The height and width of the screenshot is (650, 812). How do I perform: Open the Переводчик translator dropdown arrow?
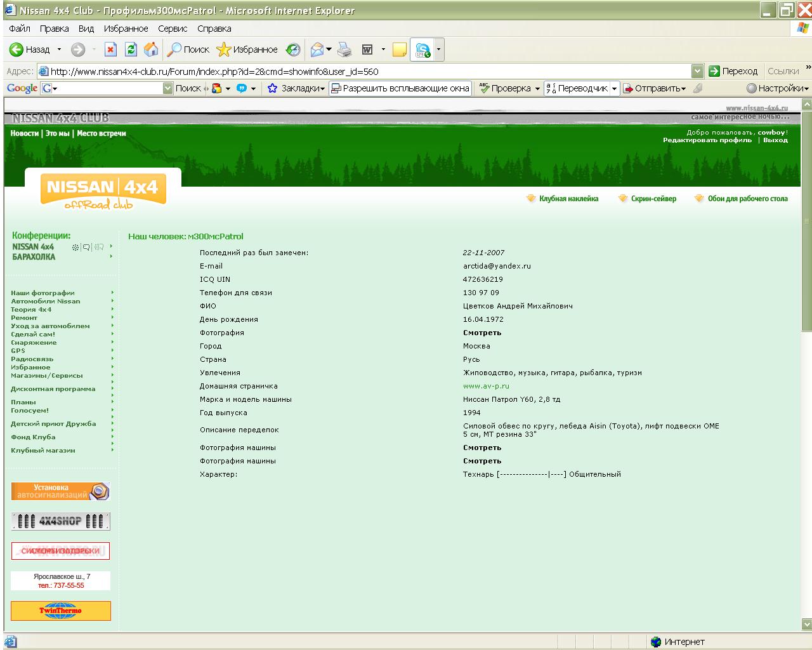tap(614, 88)
